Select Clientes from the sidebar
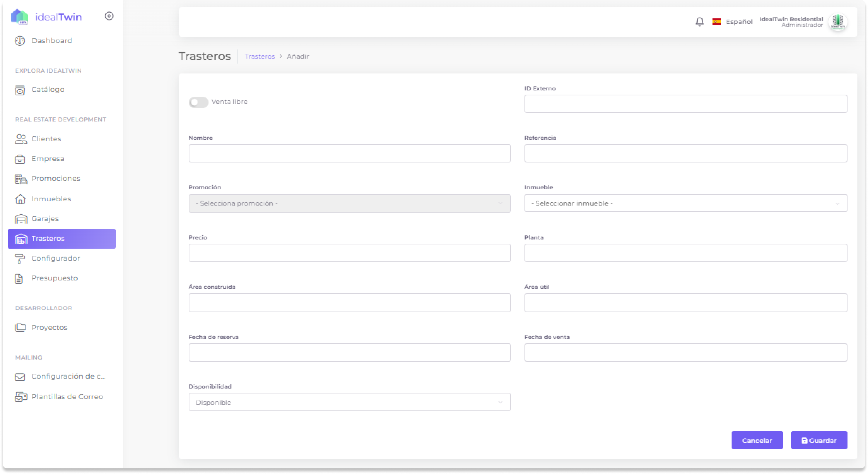 [x=46, y=139]
